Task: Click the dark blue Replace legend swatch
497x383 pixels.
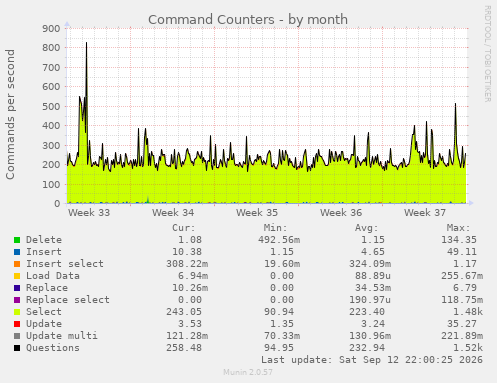Action: pyautogui.click(x=17, y=288)
